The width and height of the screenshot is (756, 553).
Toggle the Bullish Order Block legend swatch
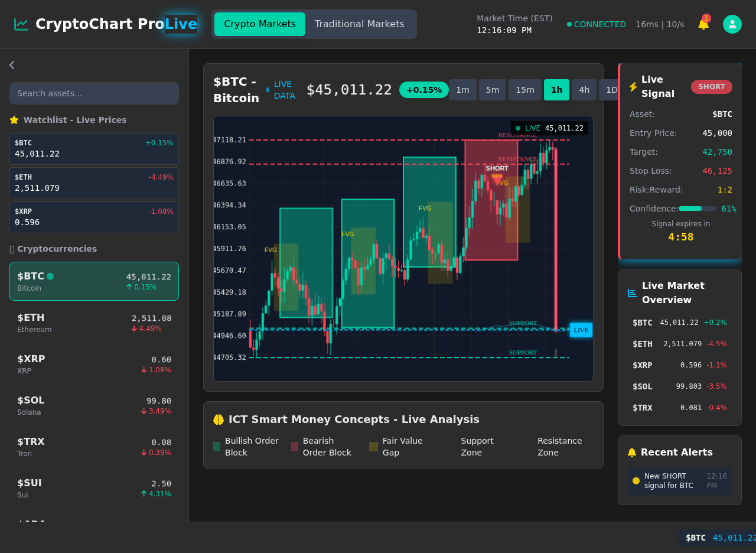pos(216,446)
